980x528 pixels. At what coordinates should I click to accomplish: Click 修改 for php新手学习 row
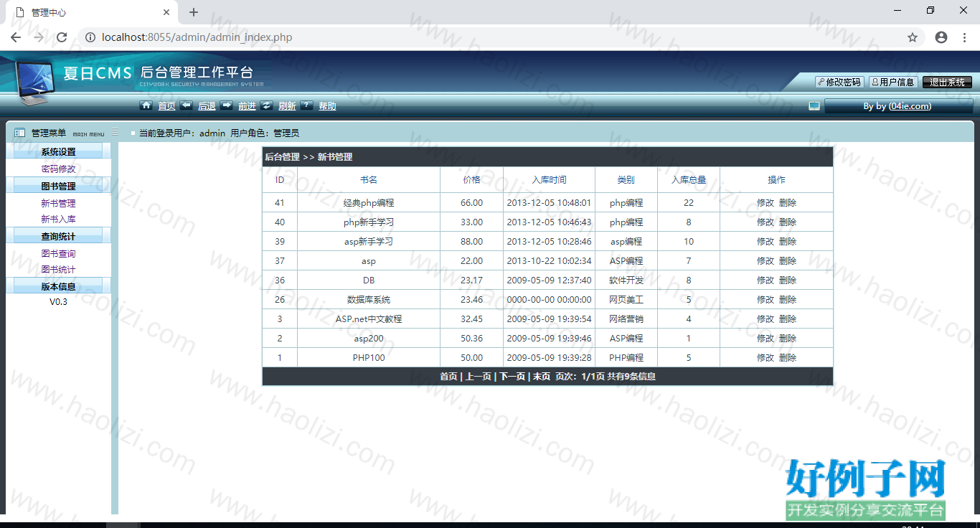pyautogui.click(x=765, y=222)
